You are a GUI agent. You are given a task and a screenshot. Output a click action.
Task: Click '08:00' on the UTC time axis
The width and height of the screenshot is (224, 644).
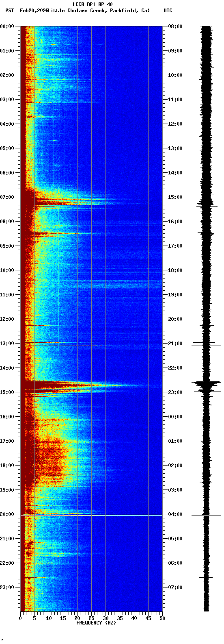[x=175, y=26]
